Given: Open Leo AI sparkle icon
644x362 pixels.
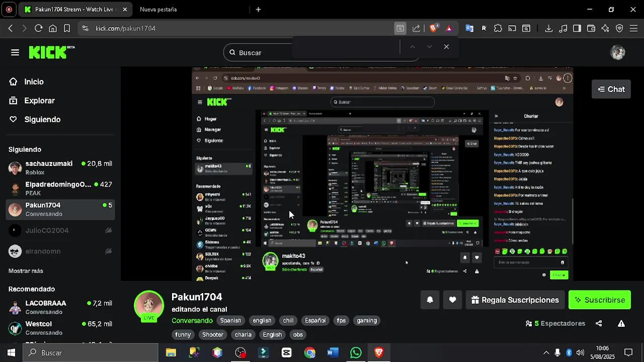Looking at the screenshot, I should pyautogui.click(x=605, y=29).
